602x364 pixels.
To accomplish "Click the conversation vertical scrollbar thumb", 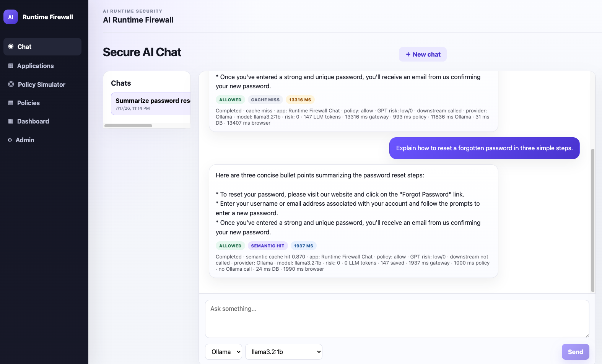I will click(x=593, y=220).
